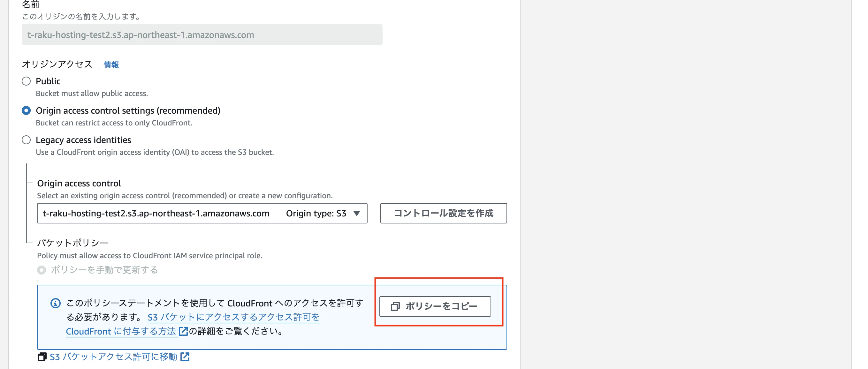Choose Origin access control settings (recommended)
The height and width of the screenshot is (369, 868).
pyautogui.click(x=26, y=110)
